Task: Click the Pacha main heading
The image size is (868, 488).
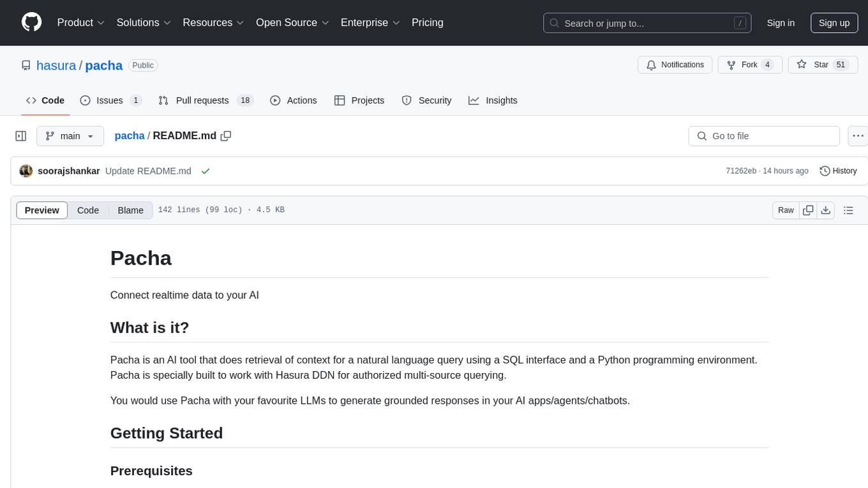Action: coord(141,258)
